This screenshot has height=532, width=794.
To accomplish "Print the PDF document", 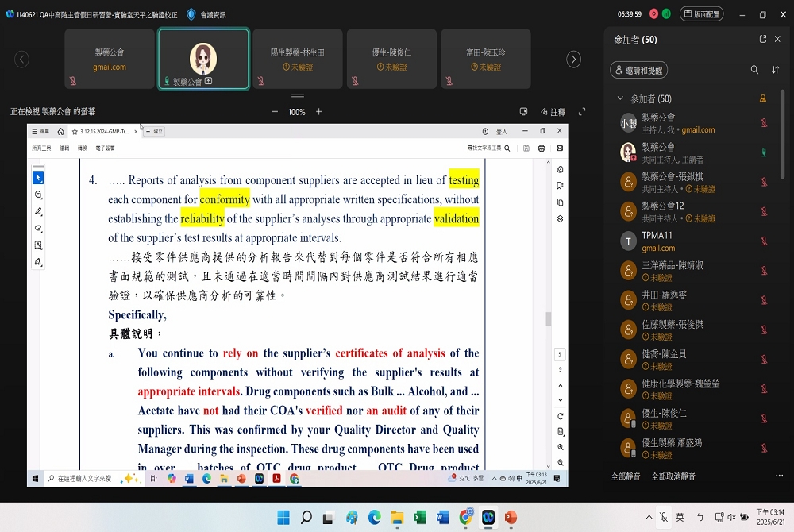I will click(542, 148).
